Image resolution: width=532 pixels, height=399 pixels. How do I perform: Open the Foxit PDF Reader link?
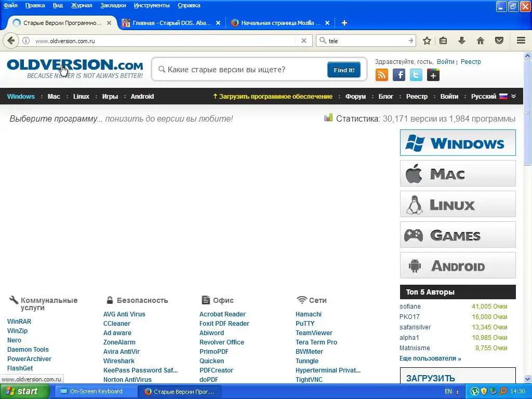pyautogui.click(x=224, y=323)
